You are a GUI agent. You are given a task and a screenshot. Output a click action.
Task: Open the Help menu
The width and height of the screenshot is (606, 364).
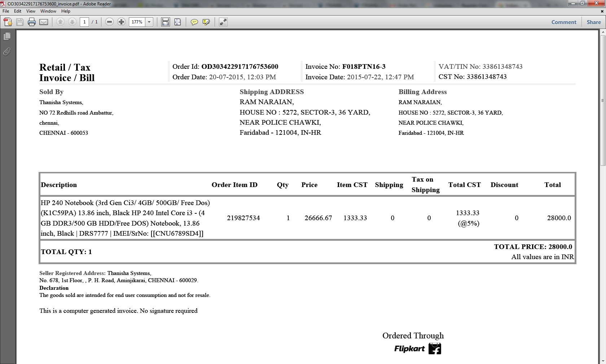click(x=66, y=11)
